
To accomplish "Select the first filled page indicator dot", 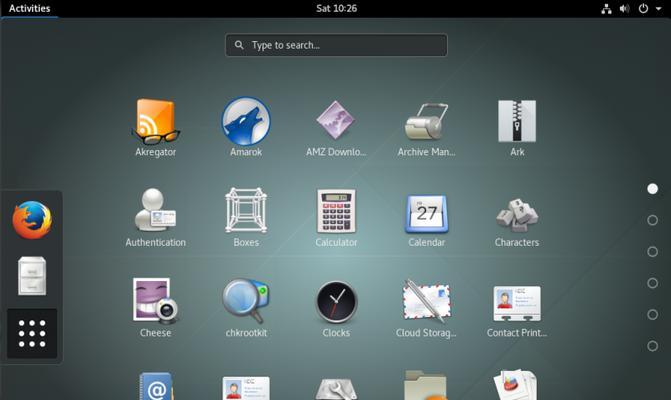I will 652,189.
